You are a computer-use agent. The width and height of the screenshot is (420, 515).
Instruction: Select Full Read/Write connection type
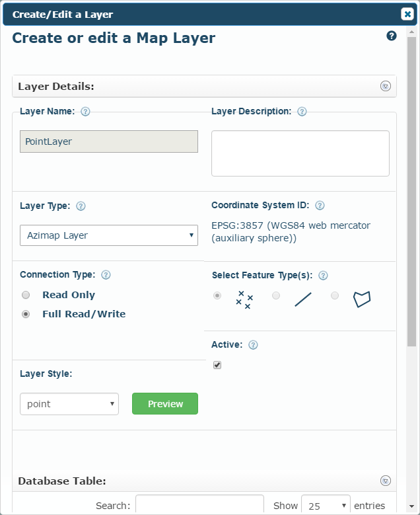coord(26,314)
